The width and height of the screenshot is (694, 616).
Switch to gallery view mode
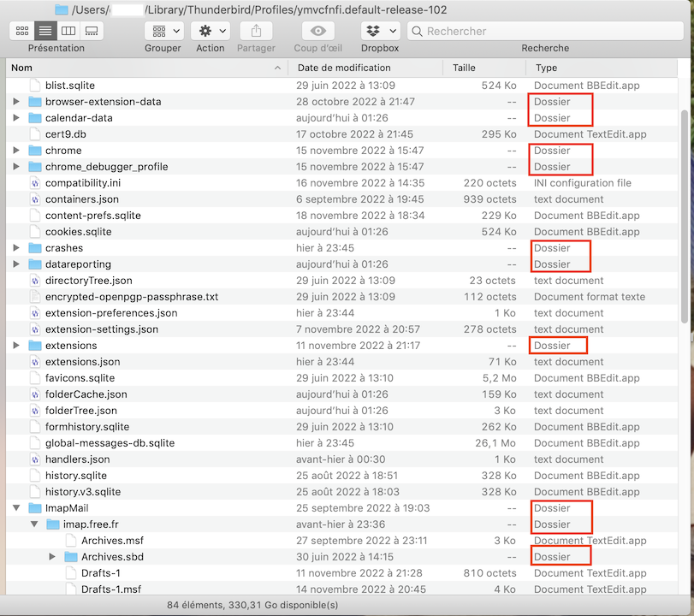click(92, 31)
